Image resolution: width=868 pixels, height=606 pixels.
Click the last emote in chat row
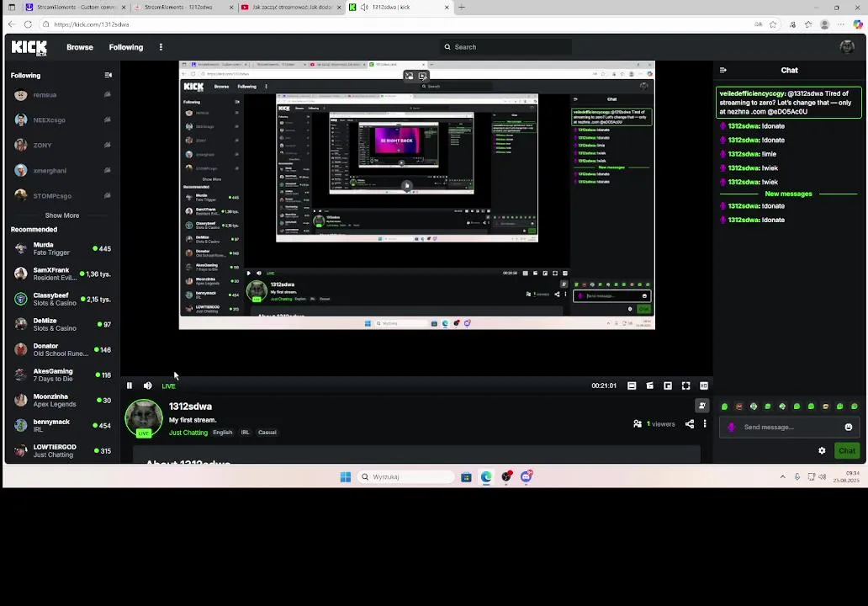click(855, 407)
